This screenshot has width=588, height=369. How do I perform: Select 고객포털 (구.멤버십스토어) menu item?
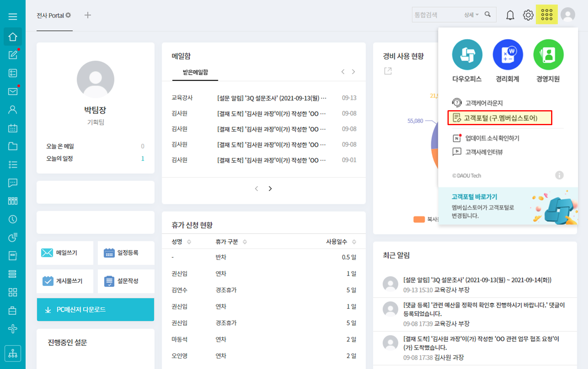[500, 118]
